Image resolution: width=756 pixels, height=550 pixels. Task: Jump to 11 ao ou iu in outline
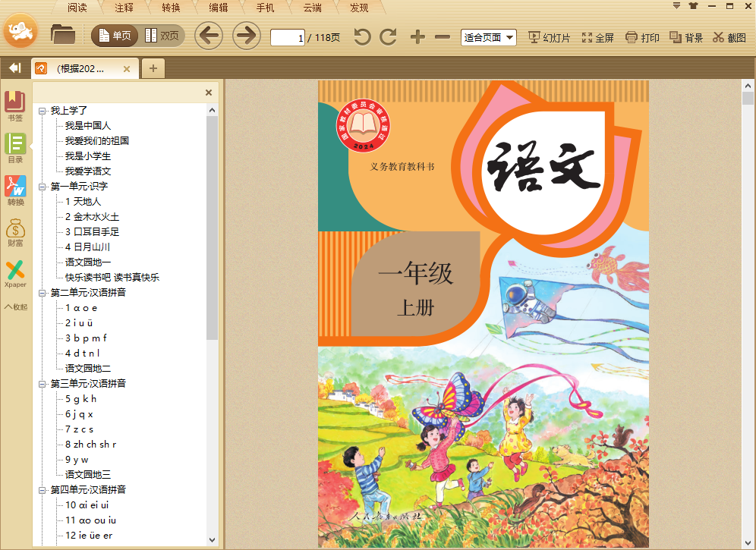[90, 520]
